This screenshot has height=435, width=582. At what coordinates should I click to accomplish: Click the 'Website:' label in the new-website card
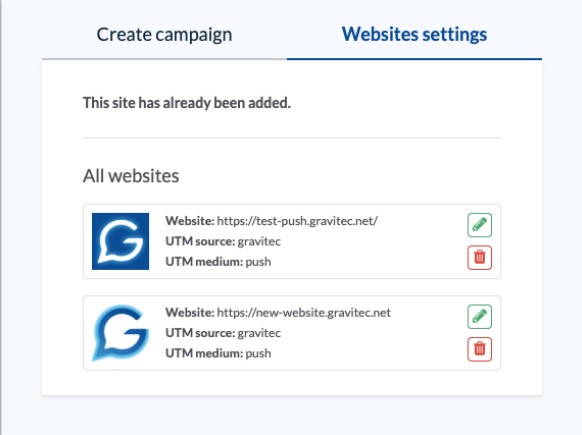tap(190, 313)
